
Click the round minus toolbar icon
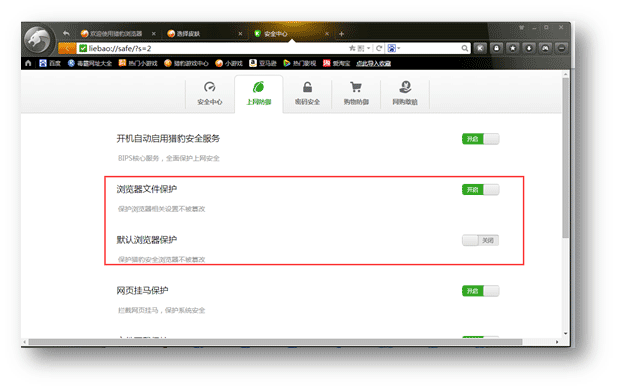(x=562, y=48)
